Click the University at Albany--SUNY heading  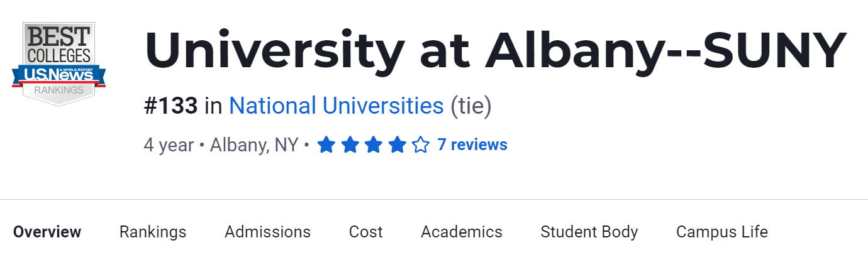pyautogui.click(x=496, y=50)
